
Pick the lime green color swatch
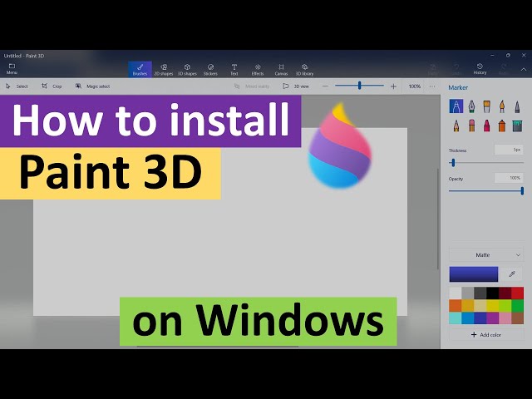[x=505, y=305]
